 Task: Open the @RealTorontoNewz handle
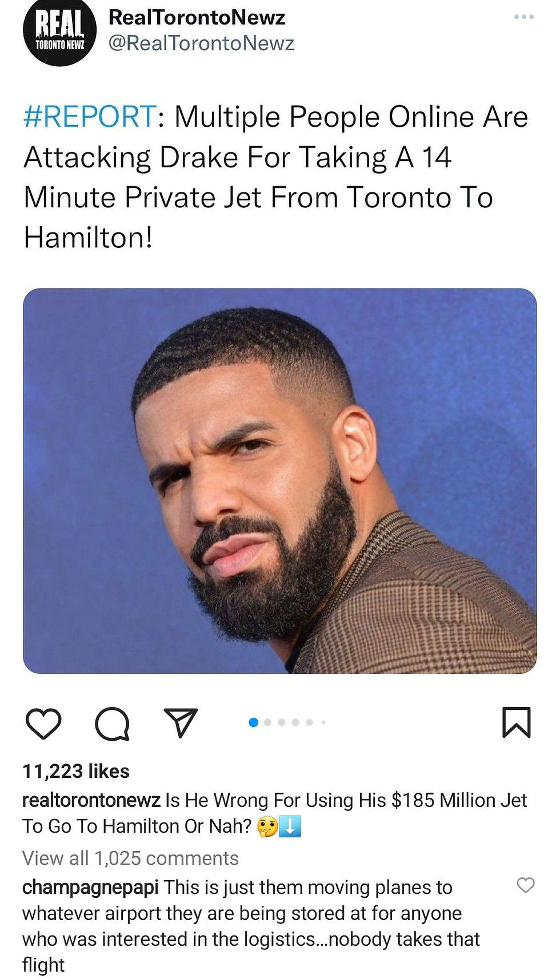201,43
